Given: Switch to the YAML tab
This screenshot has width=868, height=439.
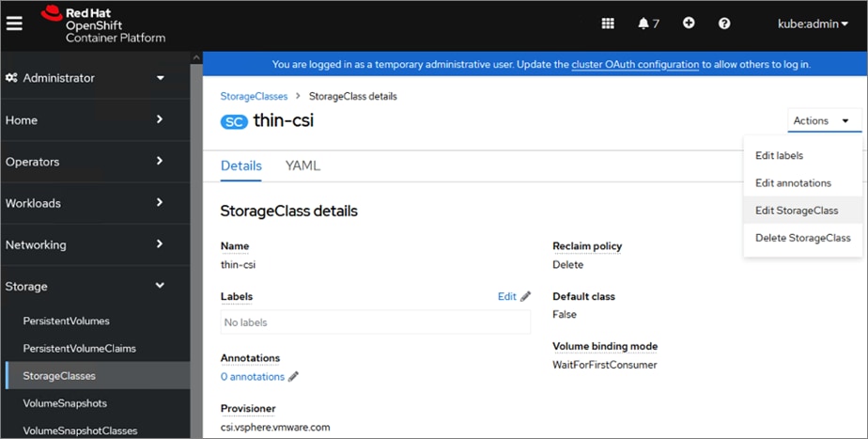Looking at the screenshot, I should click(x=302, y=165).
